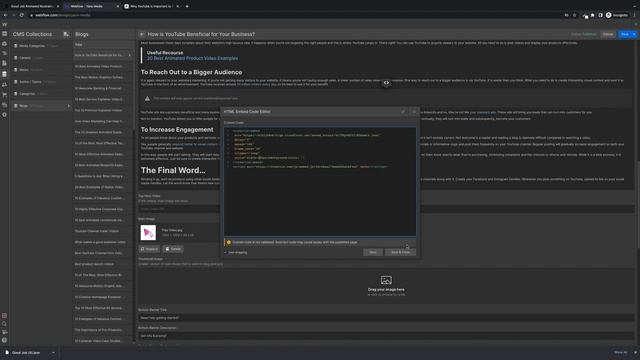Go back using arrow beside blog title

142,34
